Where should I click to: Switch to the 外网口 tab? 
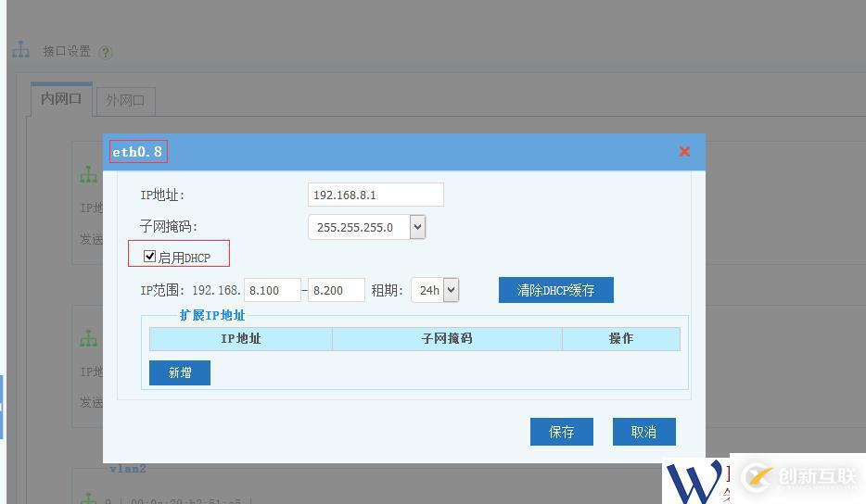125,100
